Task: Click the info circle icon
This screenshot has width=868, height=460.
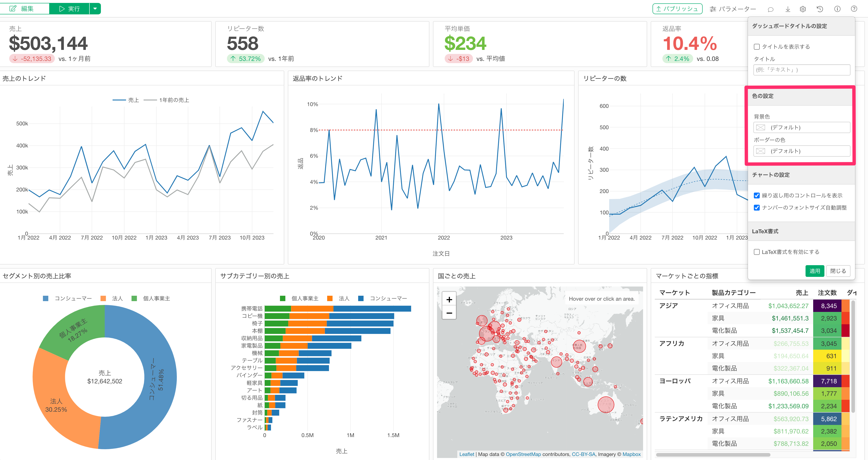Action: (x=837, y=9)
